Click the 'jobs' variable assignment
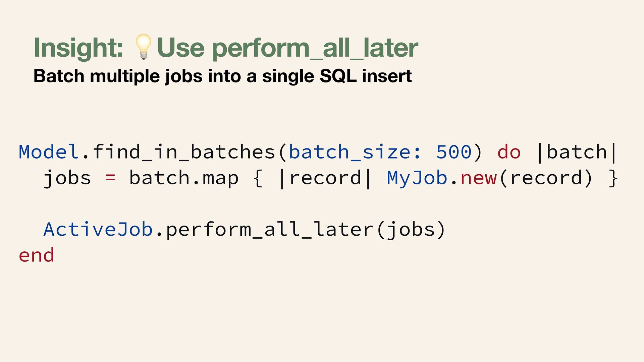The width and height of the screenshot is (644, 362). pos(67,178)
